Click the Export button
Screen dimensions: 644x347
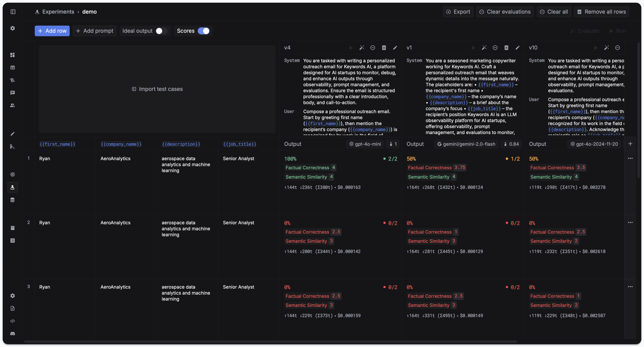tap(458, 12)
